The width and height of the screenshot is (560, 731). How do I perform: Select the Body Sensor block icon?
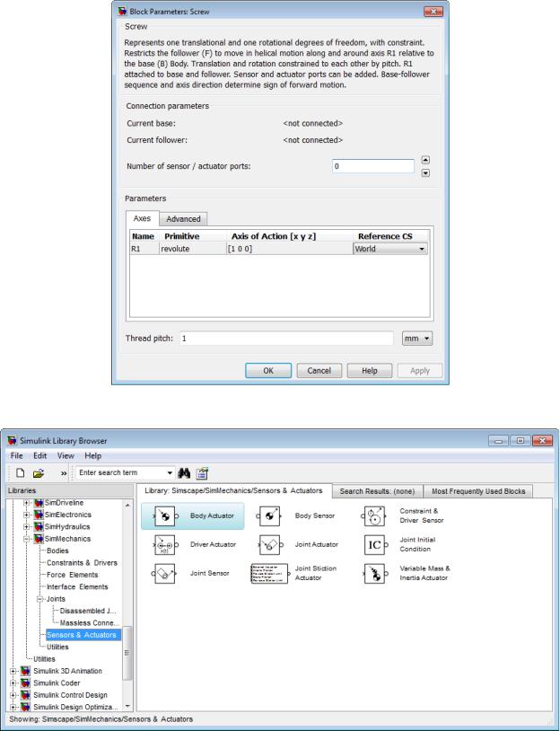(269, 516)
